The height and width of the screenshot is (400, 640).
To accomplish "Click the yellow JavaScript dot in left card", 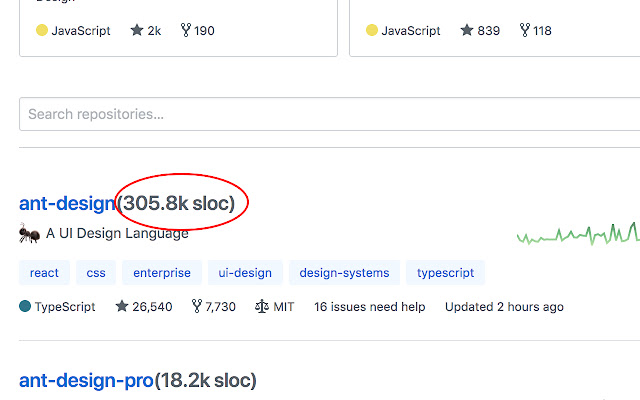I will tap(42, 30).
